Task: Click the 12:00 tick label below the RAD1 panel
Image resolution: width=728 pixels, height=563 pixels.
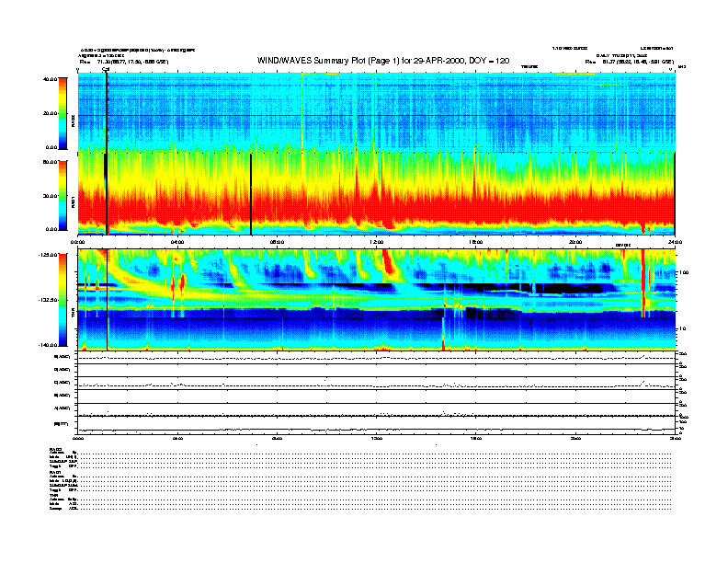Action: click(x=377, y=242)
